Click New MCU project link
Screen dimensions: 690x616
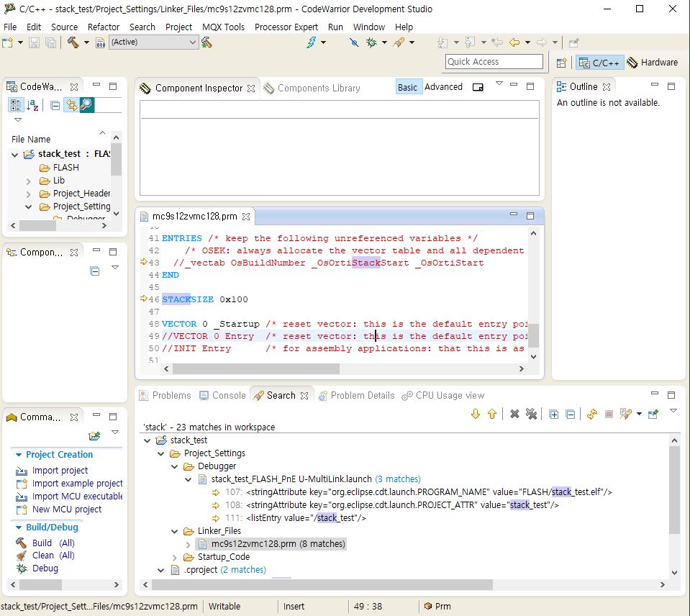tap(67, 509)
